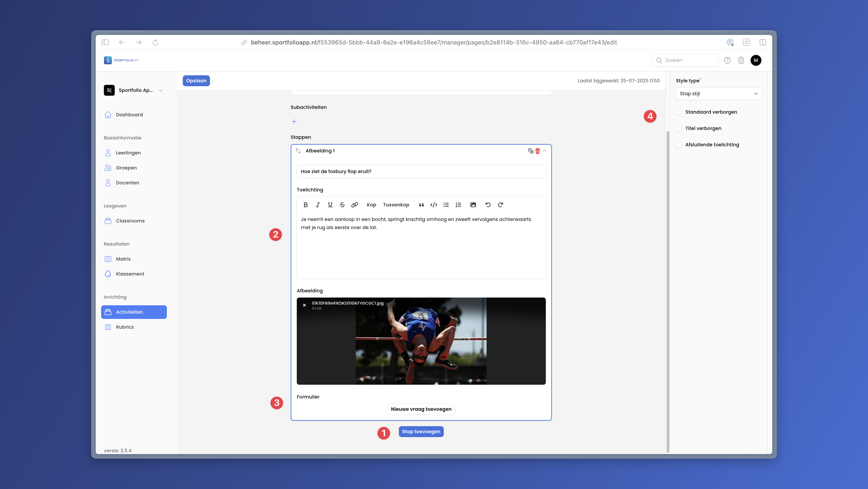Screen dimensions: 868x489
Task: Apply Kop heading style
Action: point(371,205)
